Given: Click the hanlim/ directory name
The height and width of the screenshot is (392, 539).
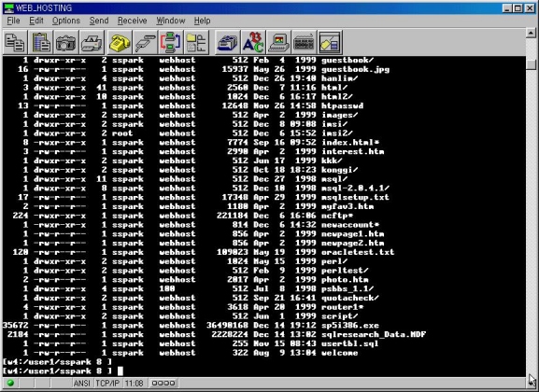Looking at the screenshot, I should 340,78.
